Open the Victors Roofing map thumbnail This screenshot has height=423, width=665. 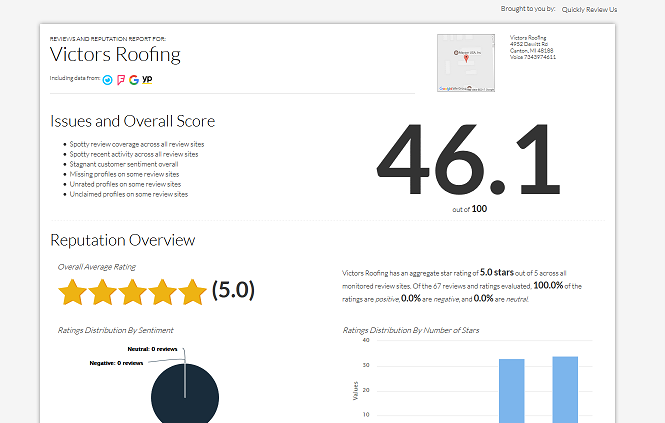click(x=466, y=63)
